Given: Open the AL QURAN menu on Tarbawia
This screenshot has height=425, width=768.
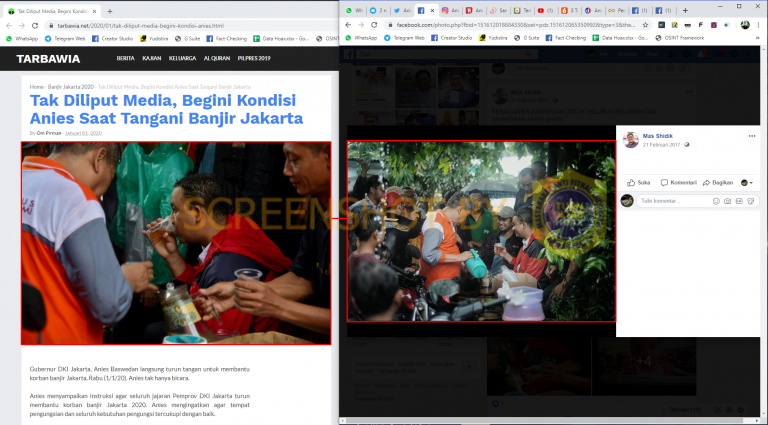Looking at the screenshot, I should pos(216,58).
